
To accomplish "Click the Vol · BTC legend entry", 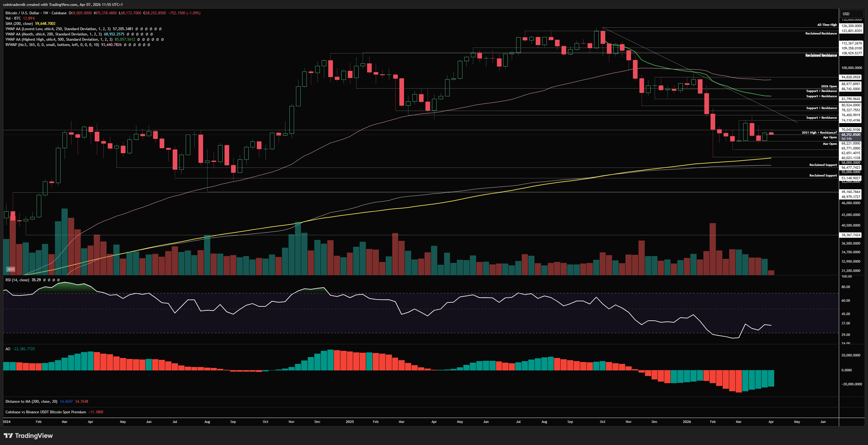I will click(13, 18).
